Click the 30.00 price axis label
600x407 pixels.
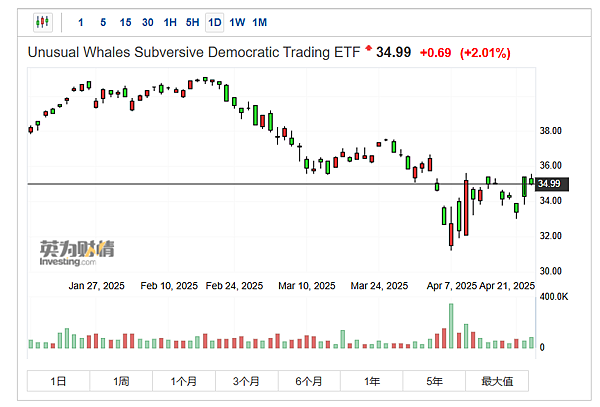pyautogui.click(x=551, y=271)
